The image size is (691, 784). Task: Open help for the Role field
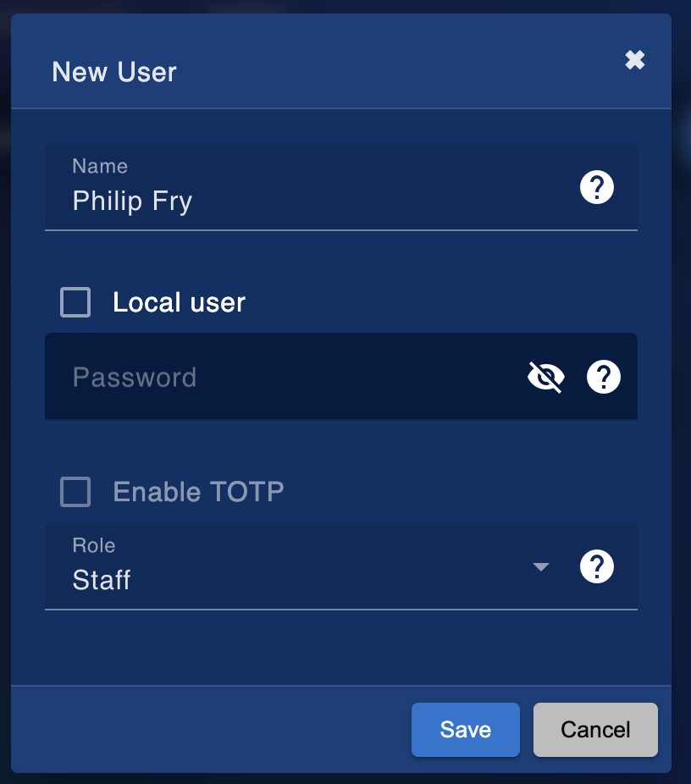pos(597,566)
